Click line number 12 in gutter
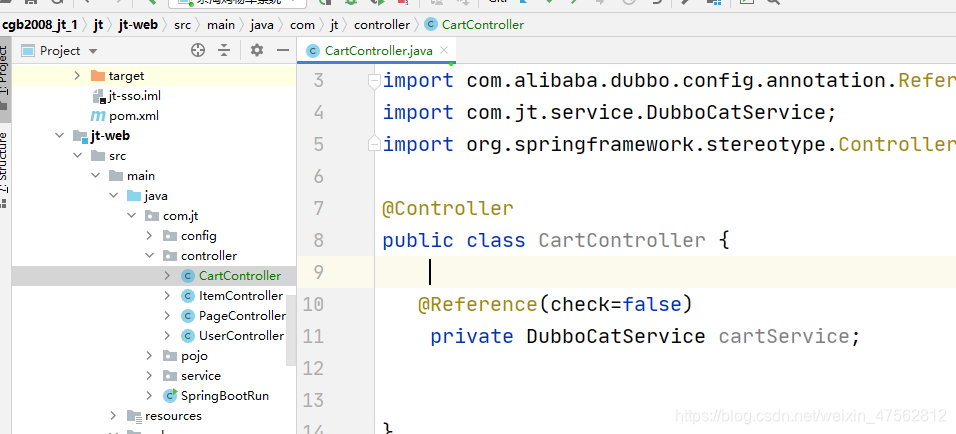The image size is (956, 434). [x=313, y=368]
